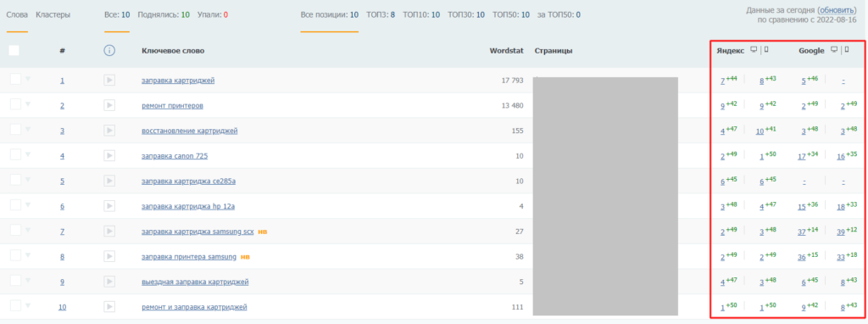
Task: Click play icon for заправка canon 725 row
Action: [x=109, y=156]
